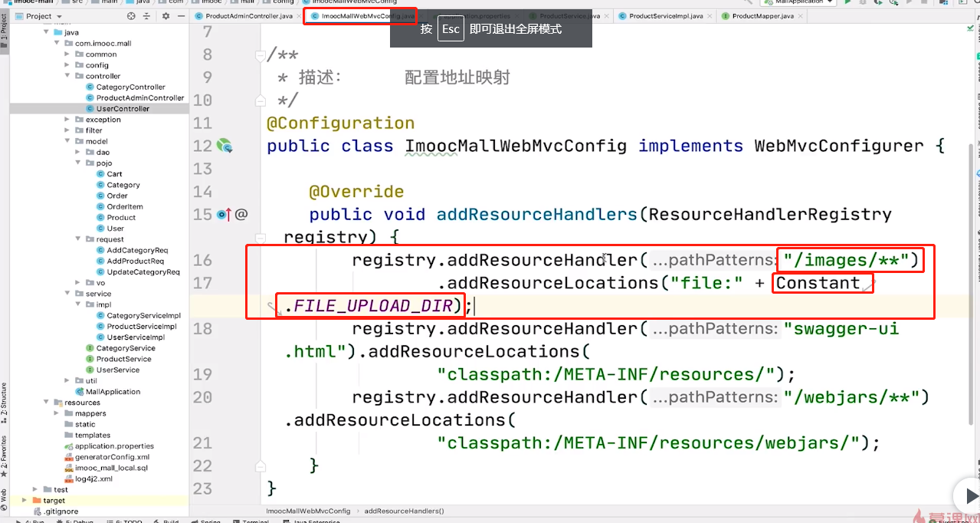Toggle the Favorites tool window stripe
Screen dimensions: 980x523
click(4, 452)
